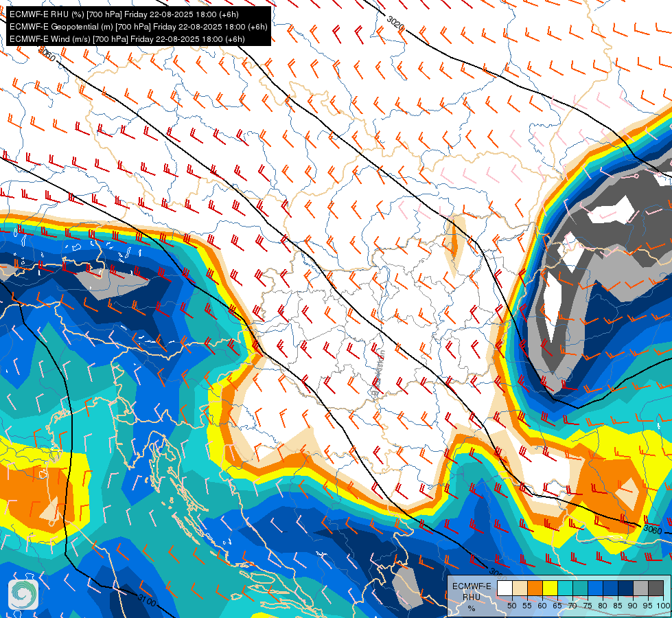The width and height of the screenshot is (672, 618).
Task: Select the cyan 65-70 legend swatch
Action: pos(566,588)
